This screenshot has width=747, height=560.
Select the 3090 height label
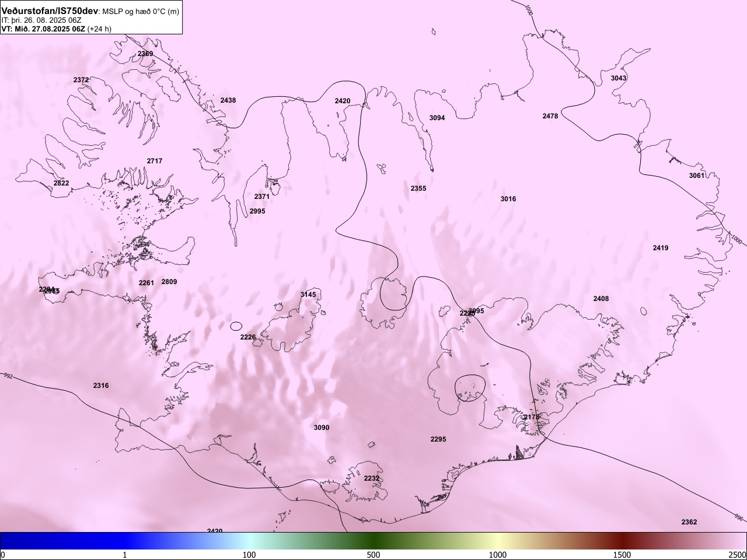[322, 428]
